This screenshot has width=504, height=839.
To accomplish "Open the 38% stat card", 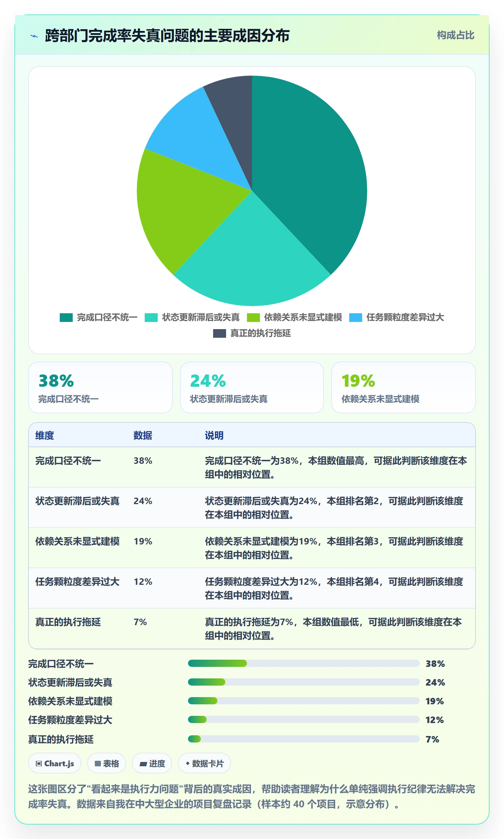I will click(100, 387).
